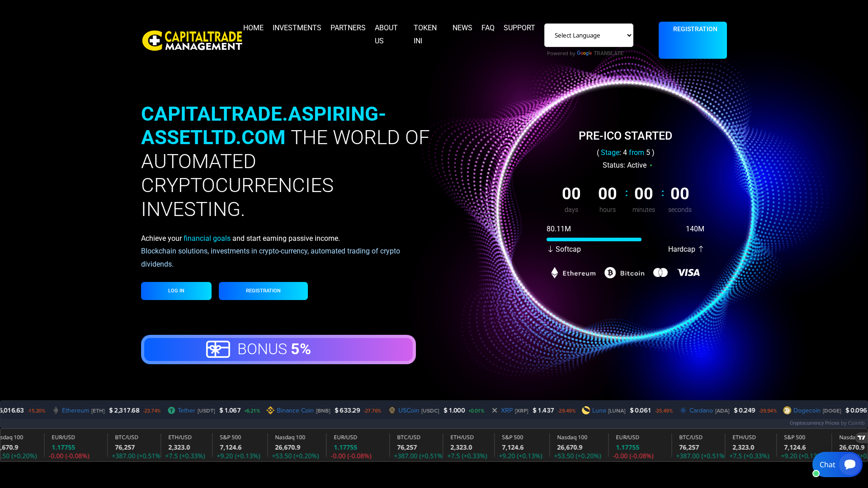Click the Tether coin icon in ticker
Image resolution: width=868 pixels, height=488 pixels.
pyautogui.click(x=171, y=410)
